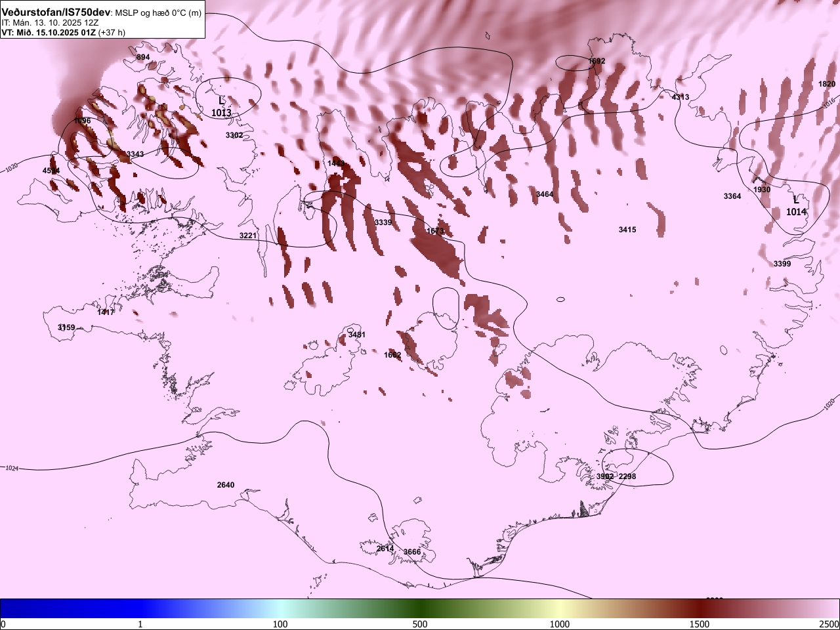
Task: Click the height value 3364
Action: pos(732,196)
